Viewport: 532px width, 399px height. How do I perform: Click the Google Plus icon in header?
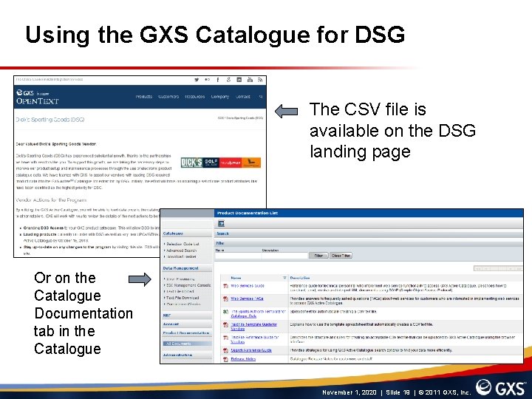pos(228,80)
